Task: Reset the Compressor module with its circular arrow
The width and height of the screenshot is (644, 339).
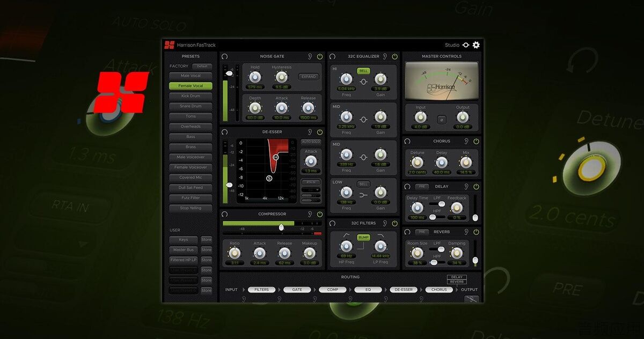Action: pyautogui.click(x=224, y=214)
